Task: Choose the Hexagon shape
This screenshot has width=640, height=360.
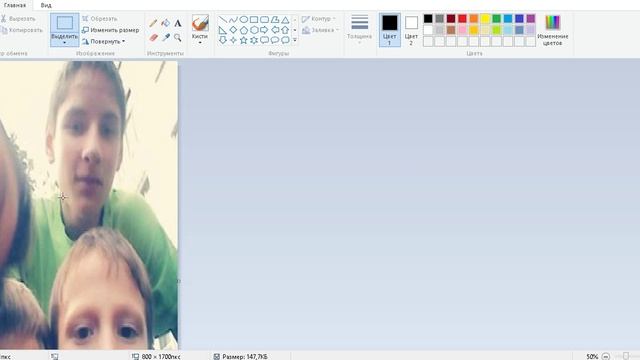Action: coord(254,30)
